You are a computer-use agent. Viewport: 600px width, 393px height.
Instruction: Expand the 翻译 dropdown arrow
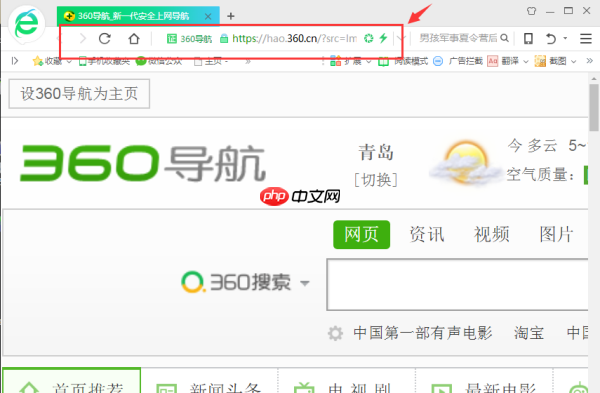click(526, 61)
